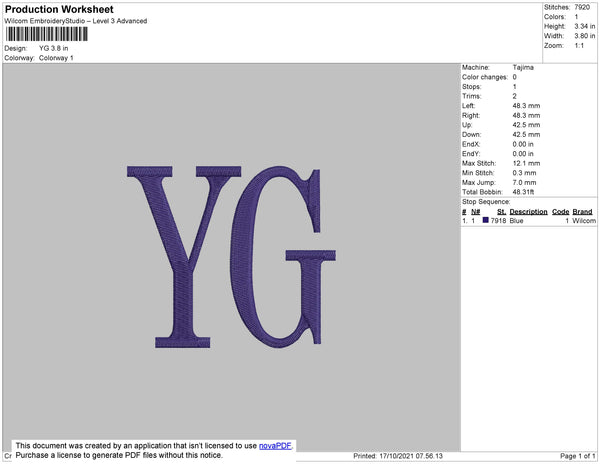This screenshot has width=600, height=464.
Task: Select the 'Code' column header
Action: coord(561,212)
